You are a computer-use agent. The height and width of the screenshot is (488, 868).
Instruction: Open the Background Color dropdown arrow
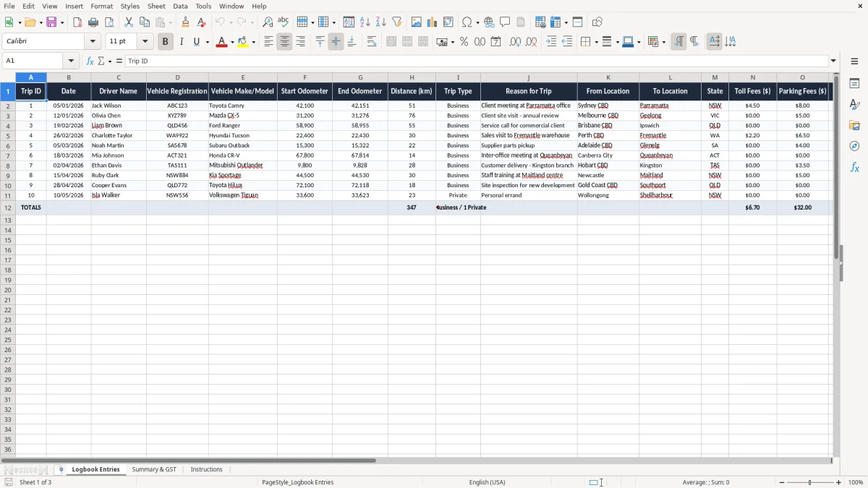[x=254, y=42]
